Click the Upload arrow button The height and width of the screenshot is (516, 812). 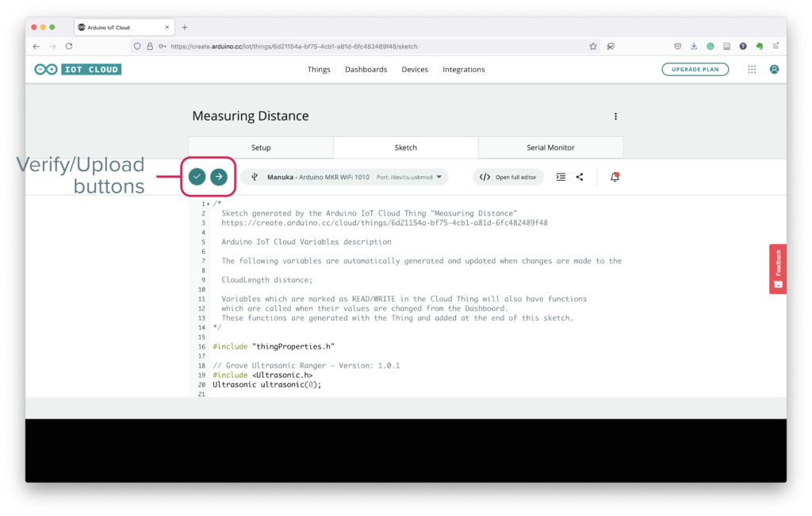(219, 177)
